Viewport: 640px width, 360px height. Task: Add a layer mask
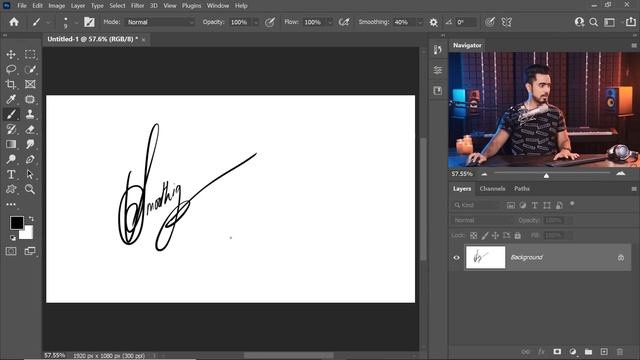click(557, 351)
